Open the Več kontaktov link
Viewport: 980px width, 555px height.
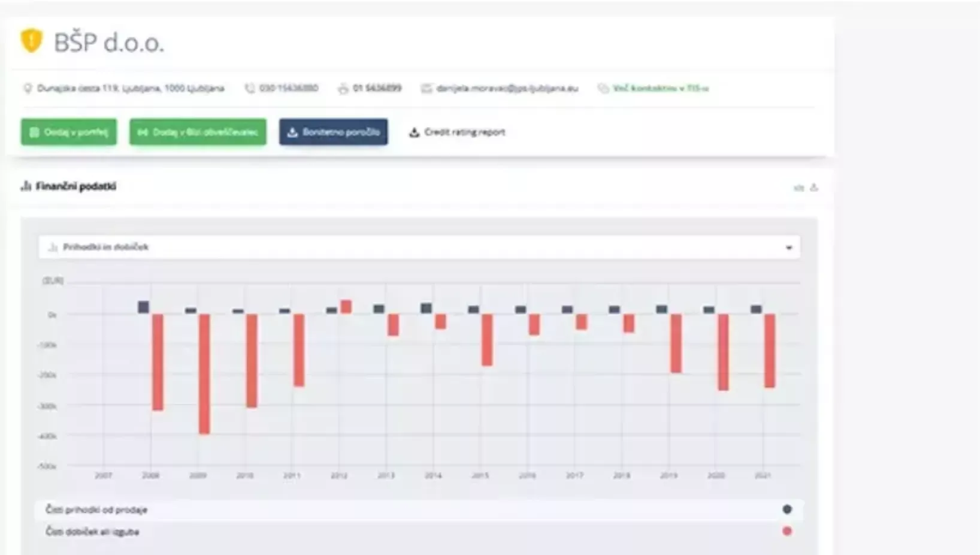[660, 89]
